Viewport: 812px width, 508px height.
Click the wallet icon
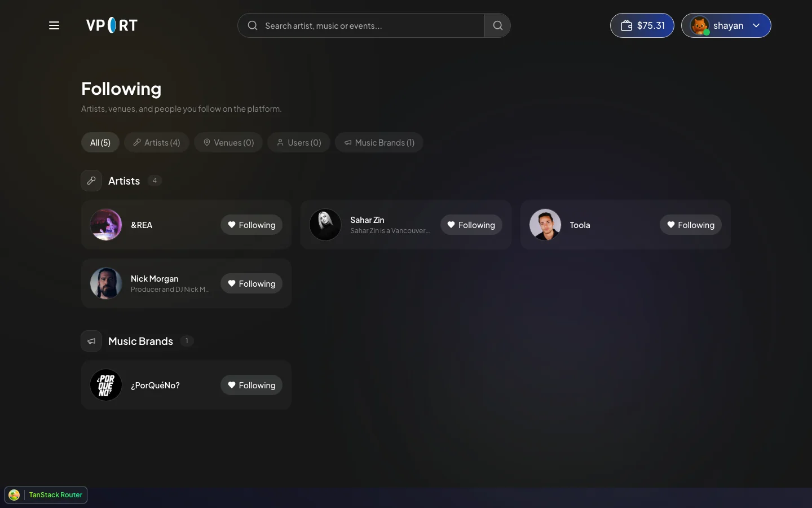[x=626, y=25]
